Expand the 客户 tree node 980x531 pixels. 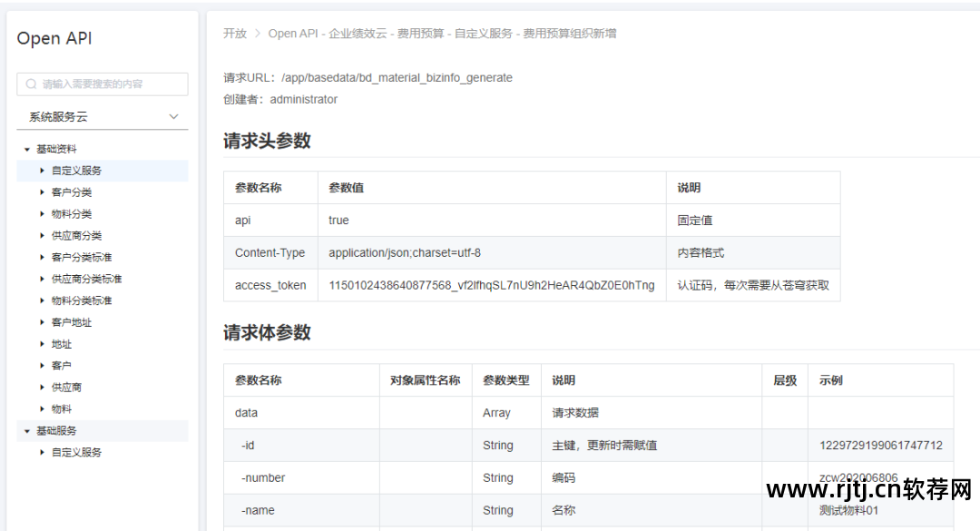[42, 365]
